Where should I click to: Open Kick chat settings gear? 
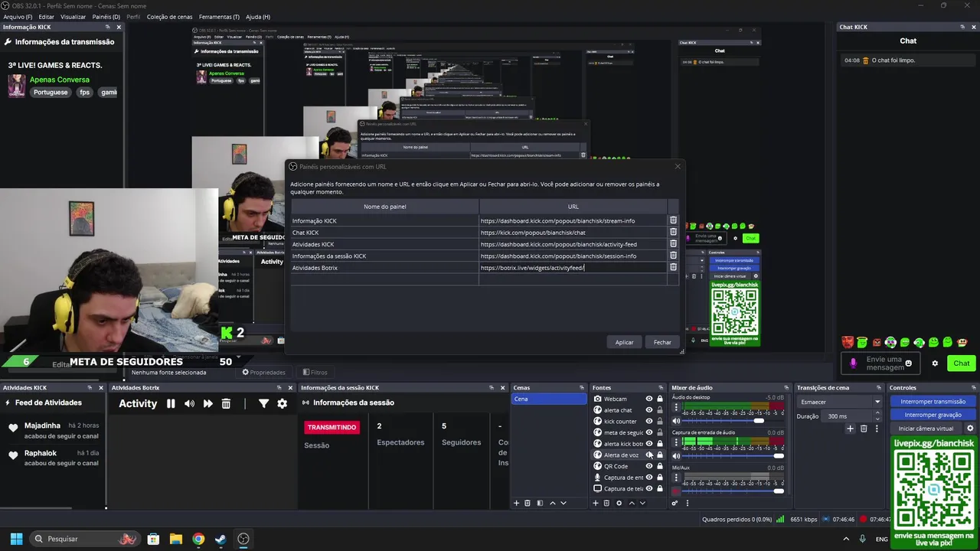tap(935, 364)
